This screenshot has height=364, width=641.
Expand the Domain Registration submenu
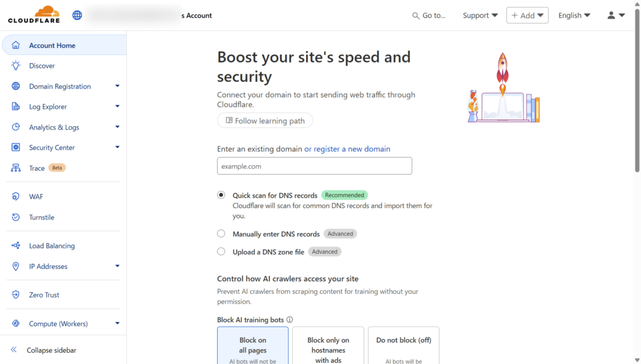117,86
